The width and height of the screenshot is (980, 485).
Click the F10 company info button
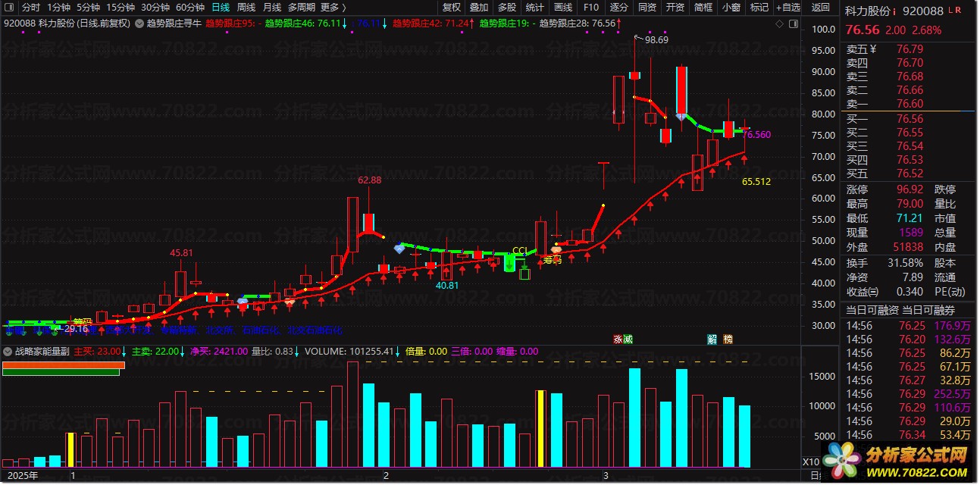click(590, 8)
